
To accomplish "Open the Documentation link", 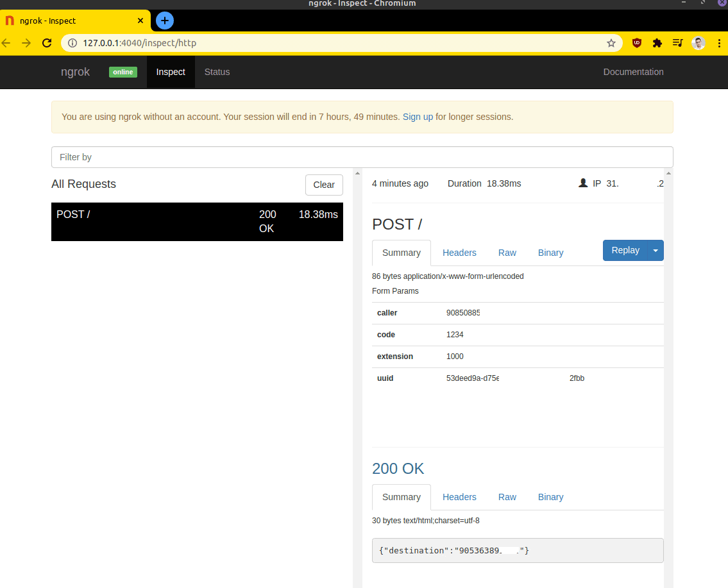I will point(633,72).
